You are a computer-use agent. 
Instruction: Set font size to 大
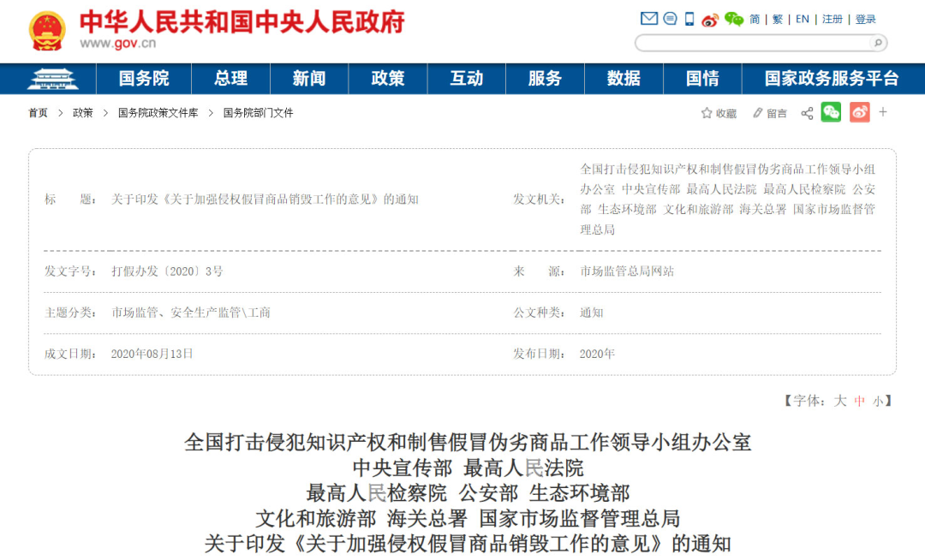coord(840,401)
